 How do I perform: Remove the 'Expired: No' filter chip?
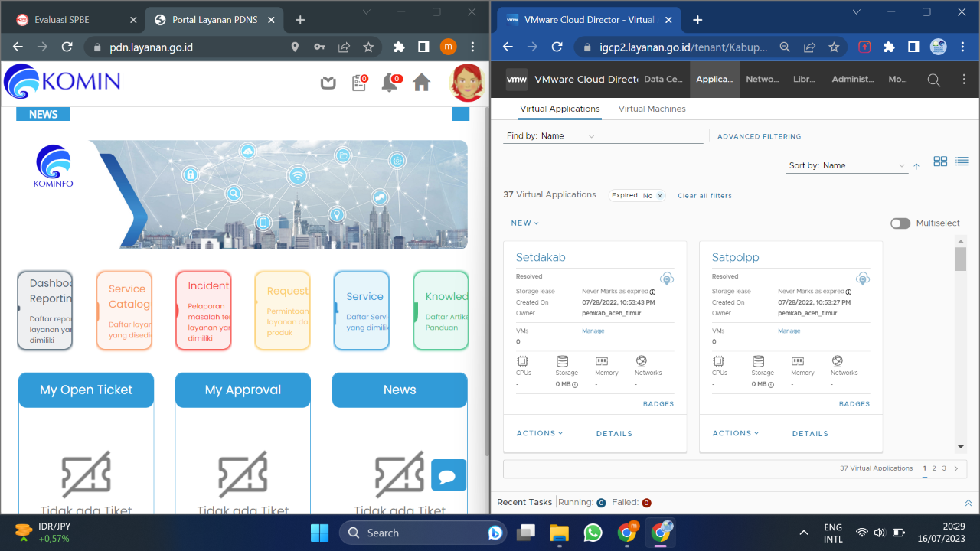659,196
